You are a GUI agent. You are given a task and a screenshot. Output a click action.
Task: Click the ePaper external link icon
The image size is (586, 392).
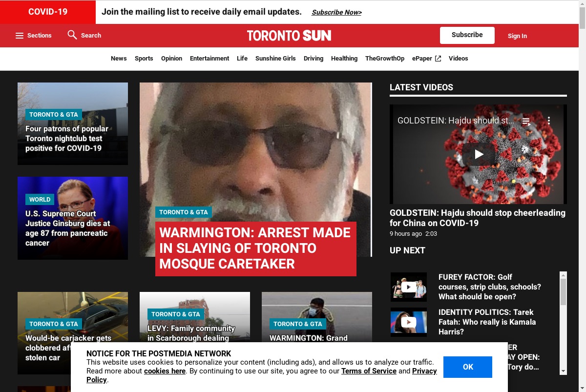pos(438,59)
